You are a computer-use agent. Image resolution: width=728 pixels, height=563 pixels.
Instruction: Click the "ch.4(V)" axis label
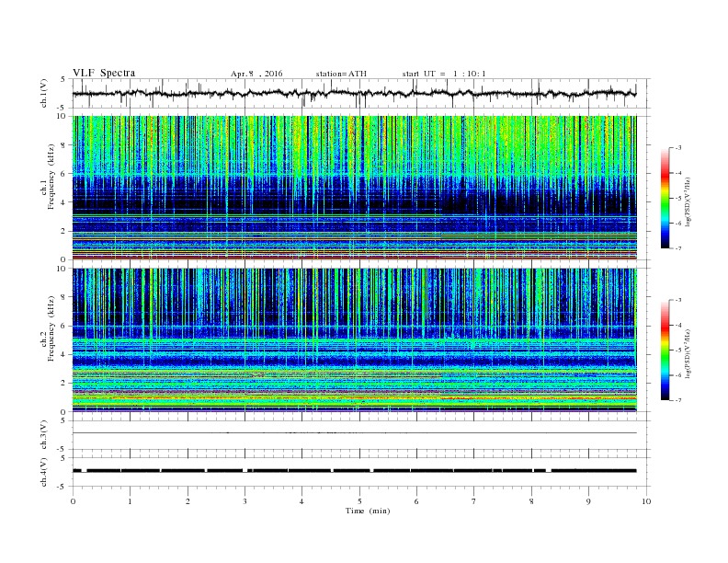44,472
